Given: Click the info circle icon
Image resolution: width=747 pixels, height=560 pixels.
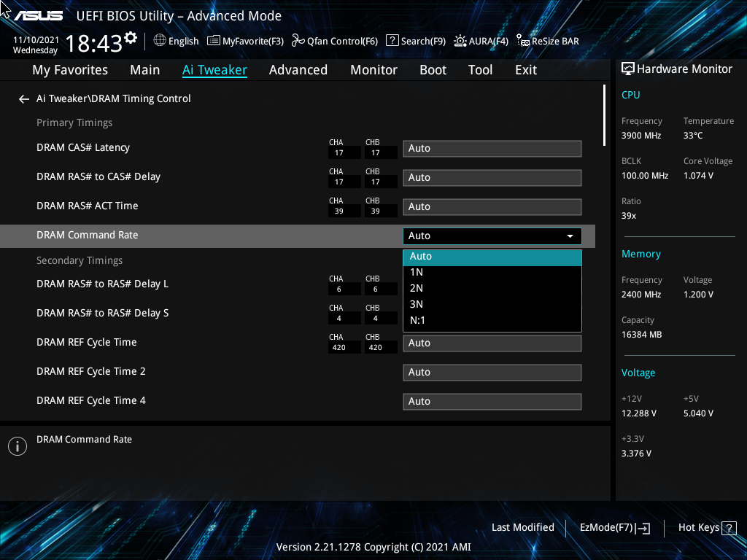Looking at the screenshot, I should point(18,446).
